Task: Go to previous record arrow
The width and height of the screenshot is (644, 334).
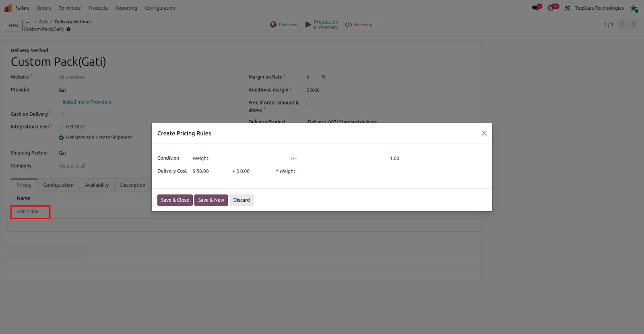Action: coord(622,25)
